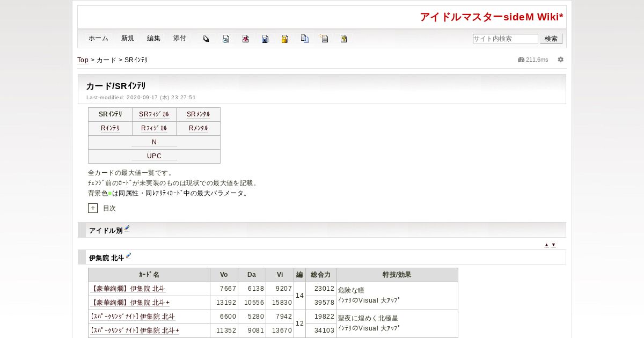Click the freeze padlock icon
Viewport: 644px width, 338px height.
(x=285, y=39)
